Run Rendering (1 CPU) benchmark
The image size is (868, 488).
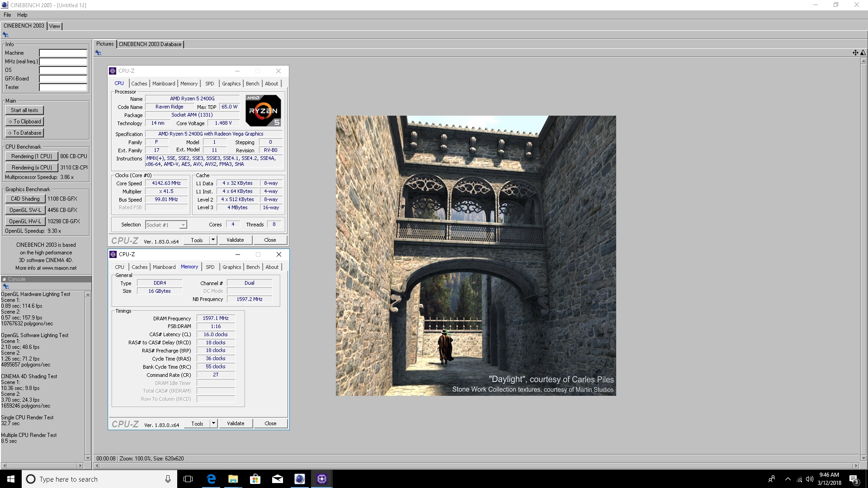[x=32, y=156]
